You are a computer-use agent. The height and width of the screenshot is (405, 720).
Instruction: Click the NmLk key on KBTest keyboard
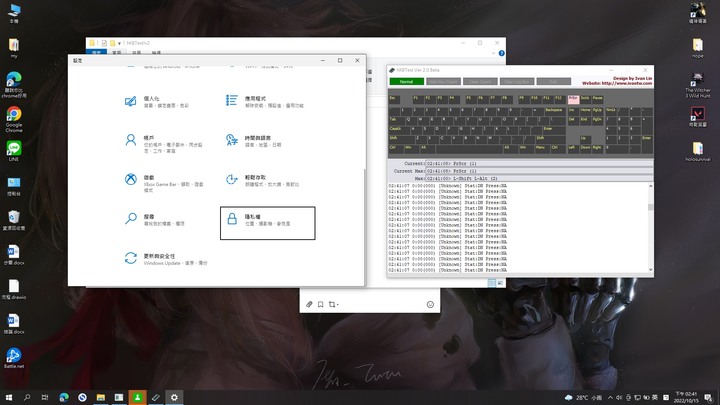[x=611, y=111]
